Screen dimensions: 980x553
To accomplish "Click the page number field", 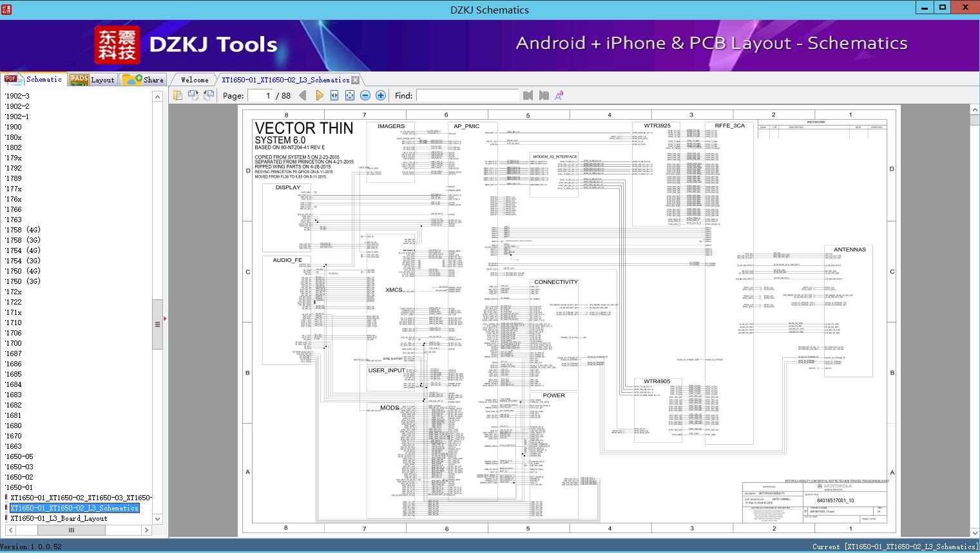I will click(260, 95).
